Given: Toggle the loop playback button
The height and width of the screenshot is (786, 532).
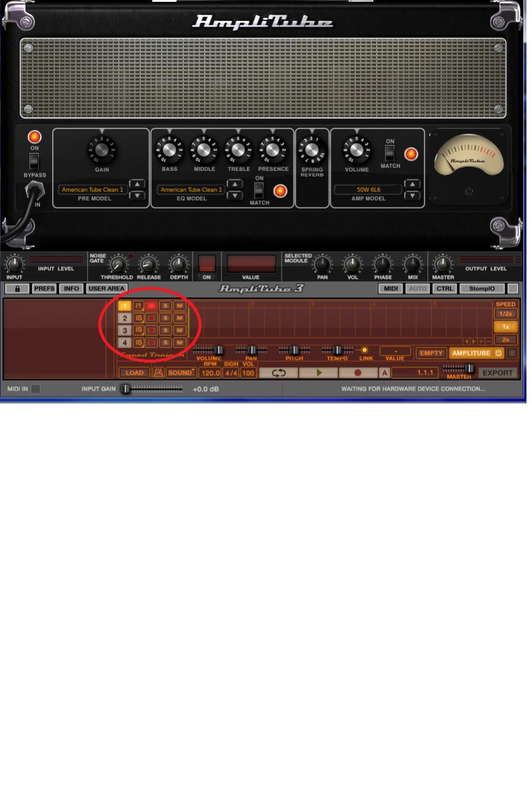Looking at the screenshot, I should coord(279,373).
